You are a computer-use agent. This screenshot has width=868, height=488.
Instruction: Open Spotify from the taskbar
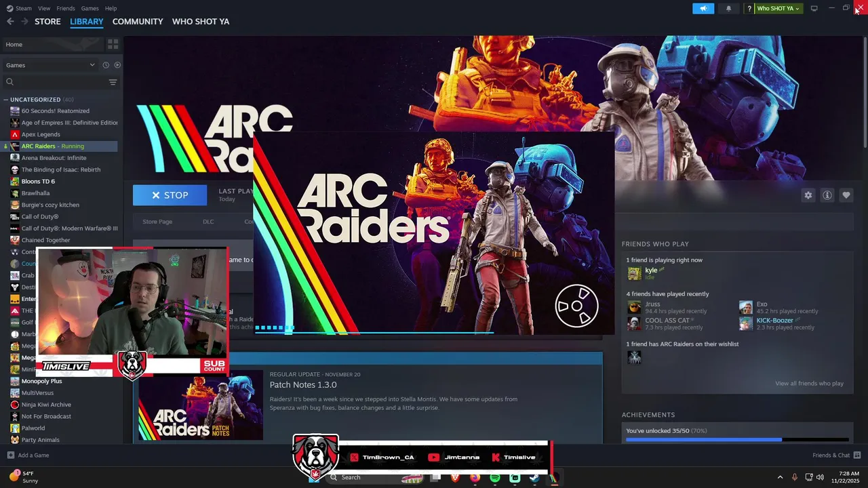pos(495,478)
